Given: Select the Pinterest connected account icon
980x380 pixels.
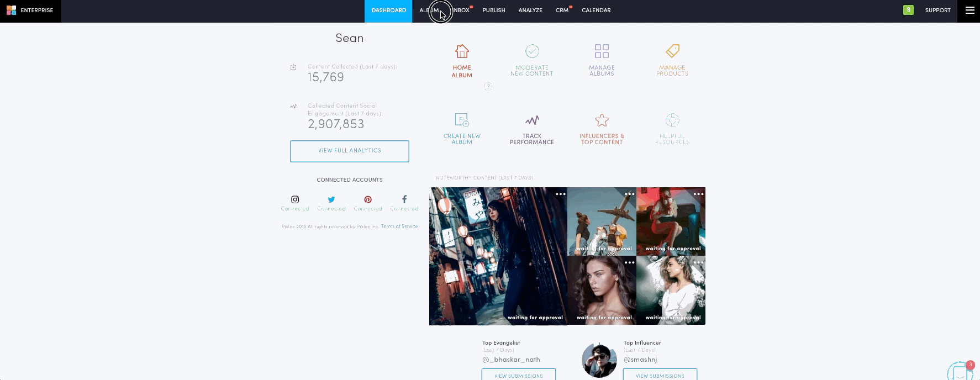Looking at the screenshot, I should (368, 199).
